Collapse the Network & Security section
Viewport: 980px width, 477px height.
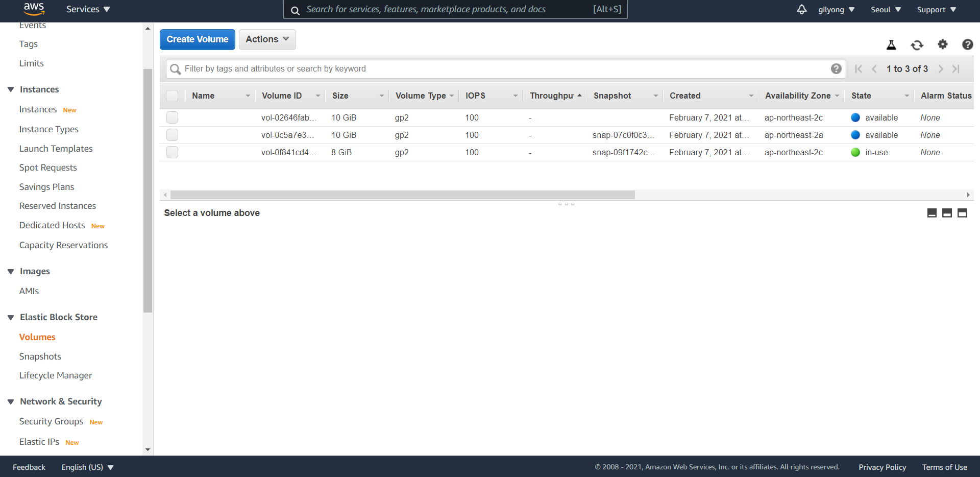[x=11, y=401]
